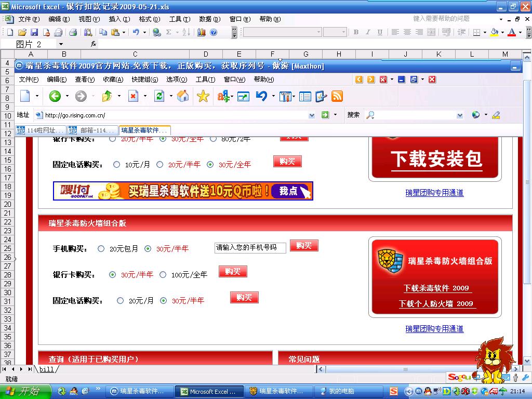Image resolution: width=532 pixels, height=399 pixels.
Task: Save the workbook with the floppy disk icon
Action: click(34, 32)
